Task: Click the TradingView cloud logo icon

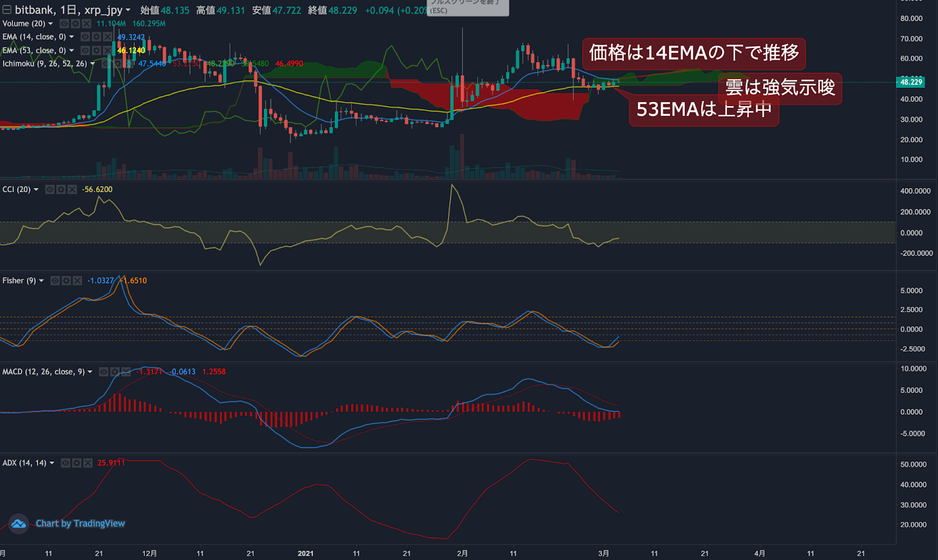Action: tap(19, 524)
